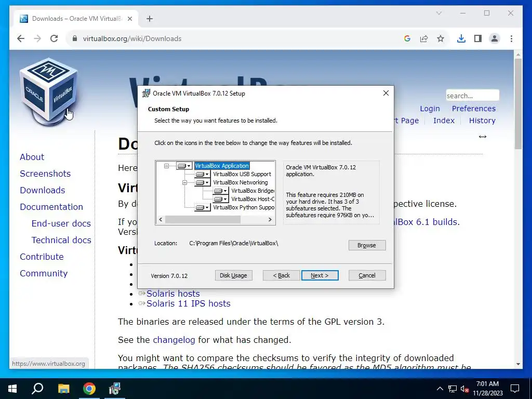Open the Login link
532x399 pixels.
[430, 109]
